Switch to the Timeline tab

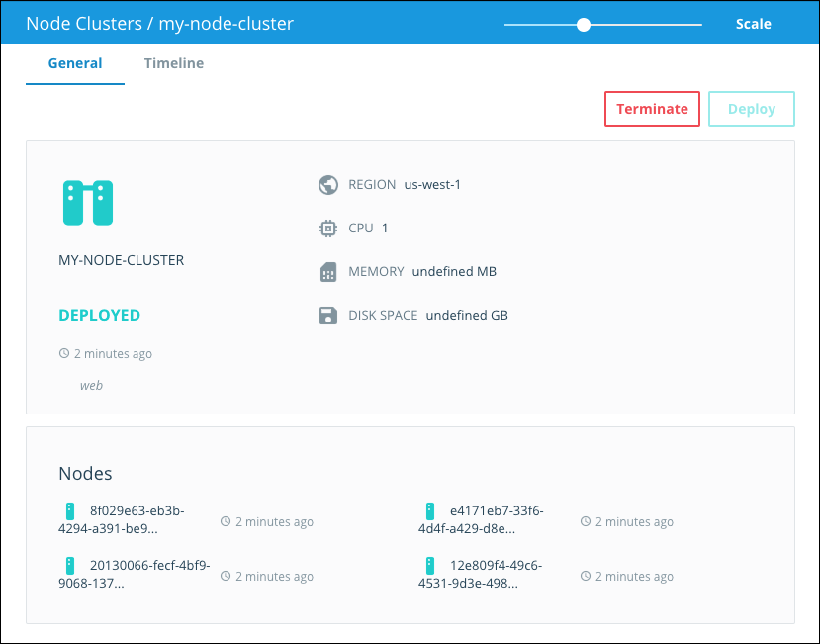tap(173, 62)
